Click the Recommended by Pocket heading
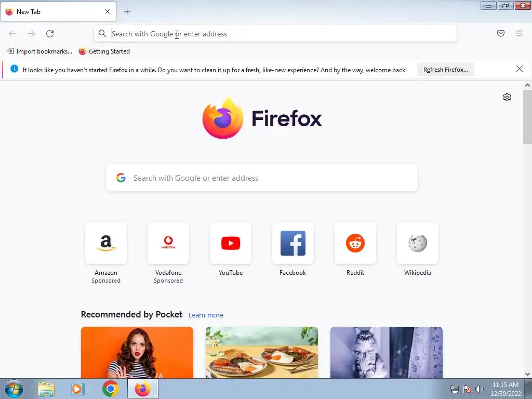532x399 pixels. 131,314
